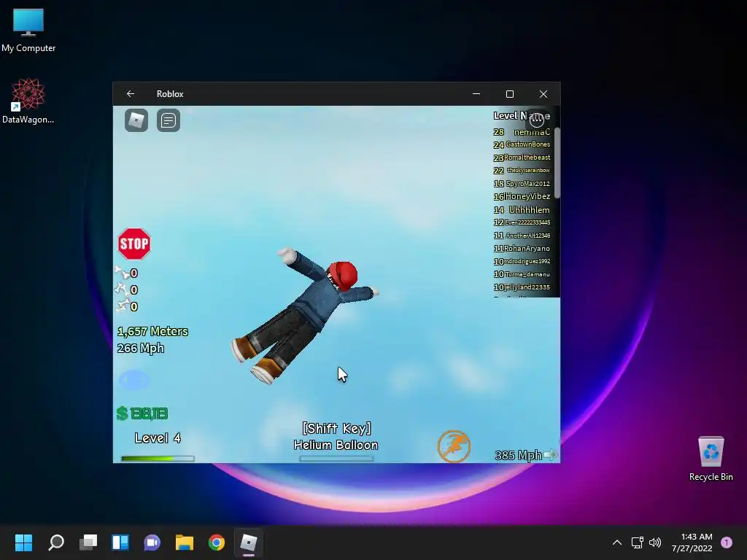Viewport: 747px width, 560px height.
Task: Open File Explorer from the taskbar
Action: pyautogui.click(x=185, y=542)
